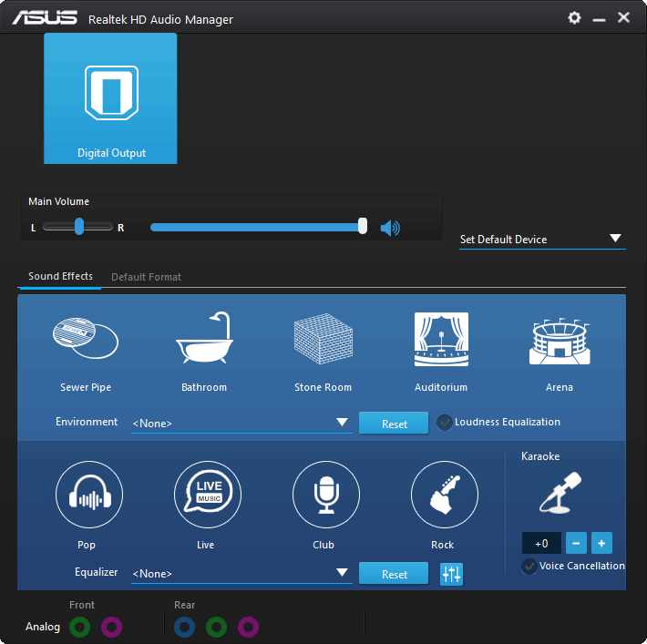This screenshot has height=644, width=647.
Task: Select the Rock guitar equalizer preset
Action: [444, 496]
